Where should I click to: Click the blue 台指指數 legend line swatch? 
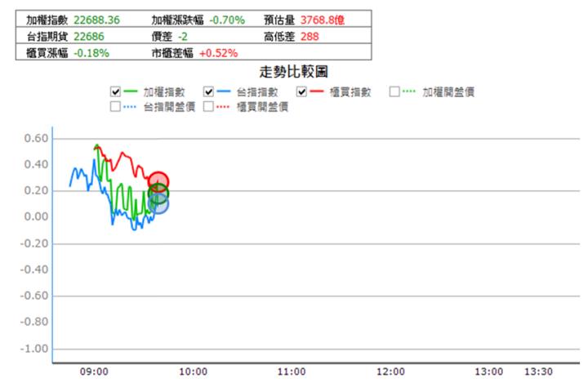pos(224,91)
